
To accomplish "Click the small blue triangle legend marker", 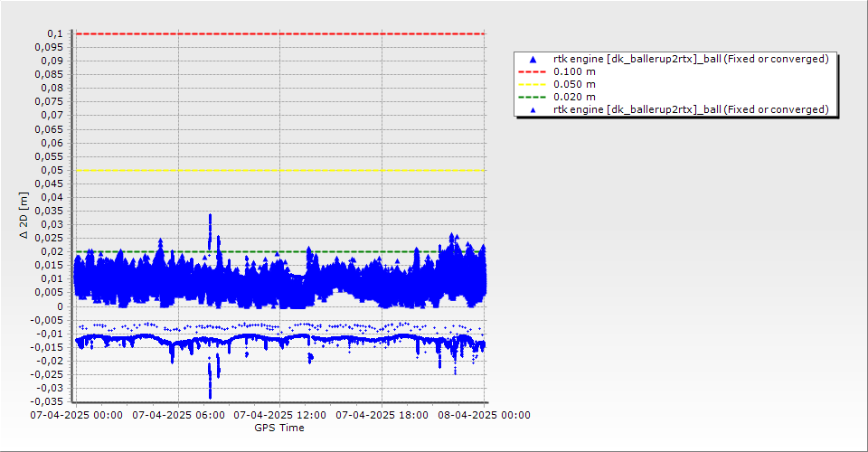I will click(x=533, y=110).
